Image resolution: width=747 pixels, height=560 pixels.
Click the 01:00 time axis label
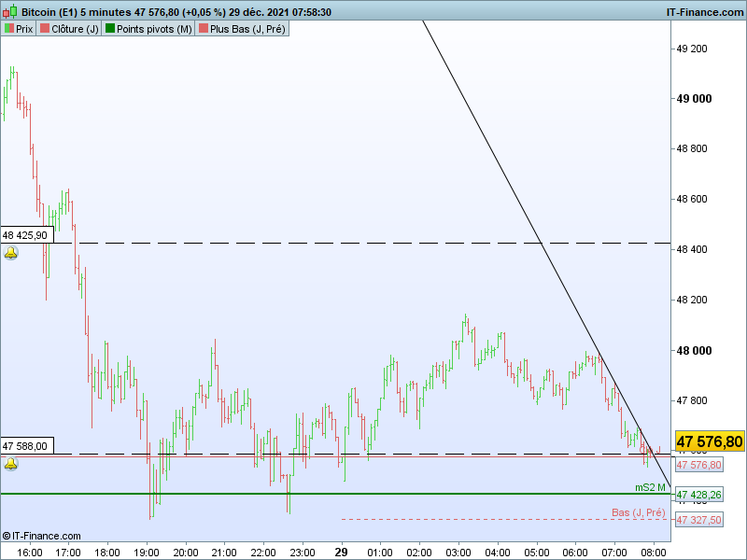[x=380, y=553]
